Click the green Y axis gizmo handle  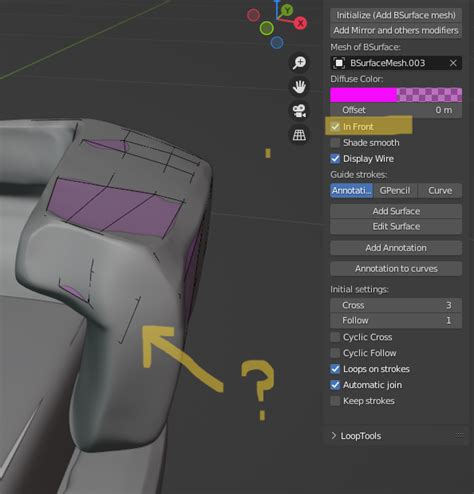pyautogui.click(x=287, y=10)
